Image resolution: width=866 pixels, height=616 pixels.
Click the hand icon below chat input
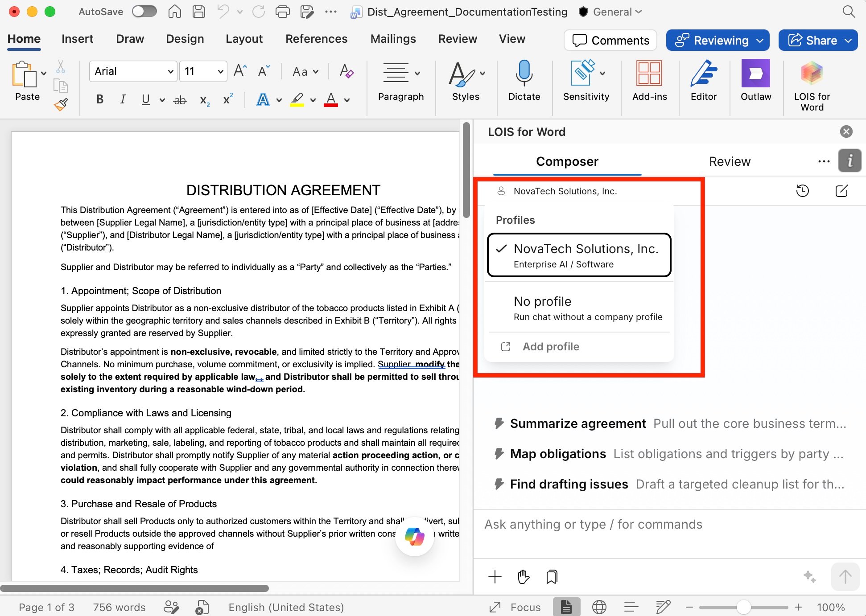pos(524,577)
